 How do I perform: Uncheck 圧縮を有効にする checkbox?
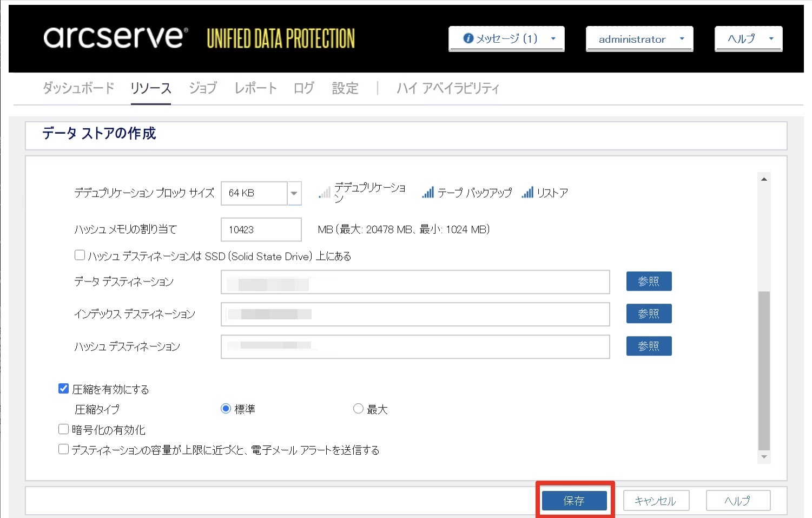[x=64, y=389]
